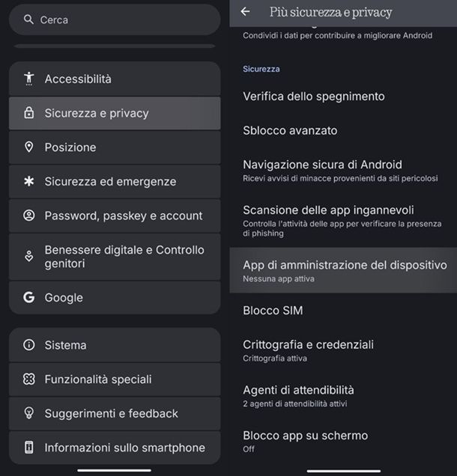Tap the Sicurezza e privacy lock icon
The image size is (457, 476).
[29, 113]
